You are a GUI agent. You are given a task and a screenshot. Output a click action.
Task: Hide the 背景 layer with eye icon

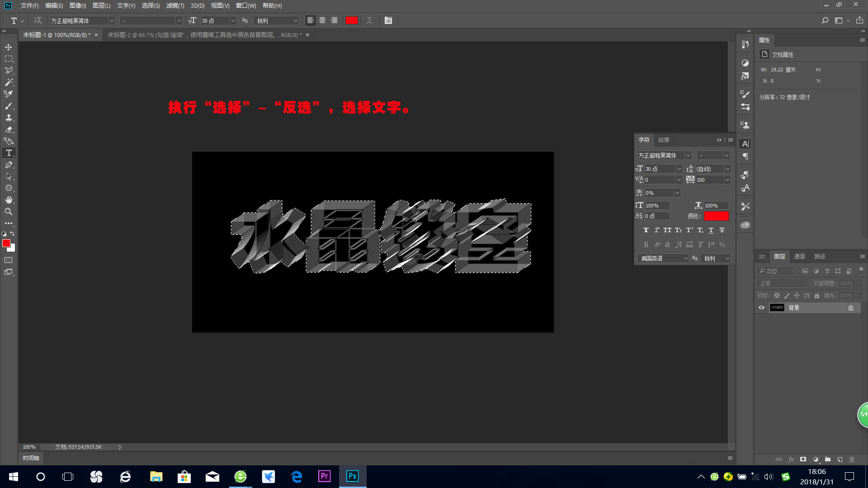point(761,308)
